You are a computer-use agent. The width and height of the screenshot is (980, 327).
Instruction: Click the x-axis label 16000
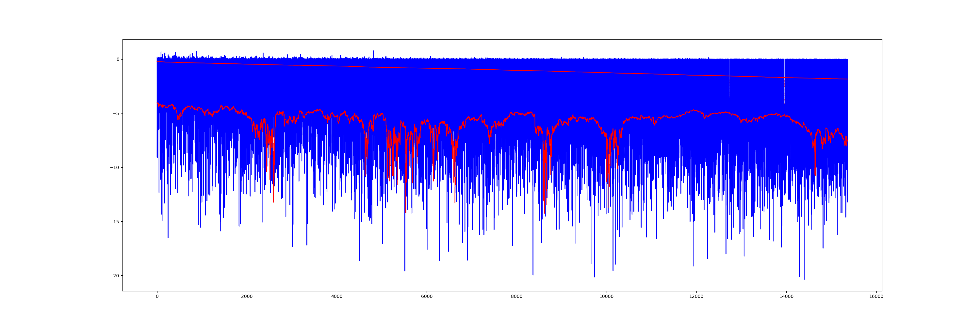pyautogui.click(x=876, y=297)
